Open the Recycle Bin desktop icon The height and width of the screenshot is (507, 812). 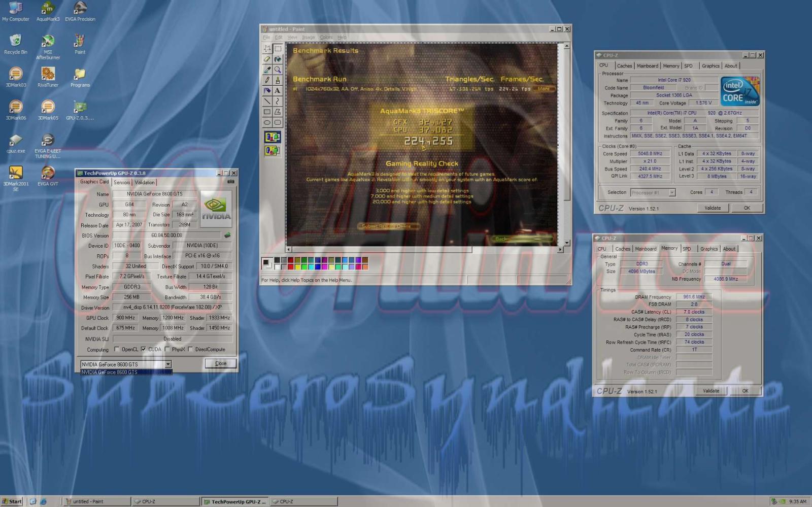pos(16,44)
